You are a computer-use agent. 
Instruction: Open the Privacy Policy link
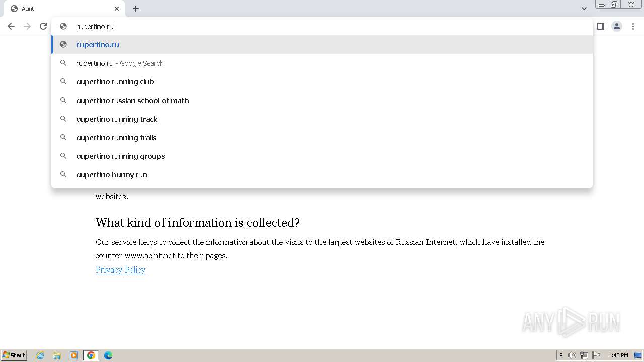click(x=120, y=270)
